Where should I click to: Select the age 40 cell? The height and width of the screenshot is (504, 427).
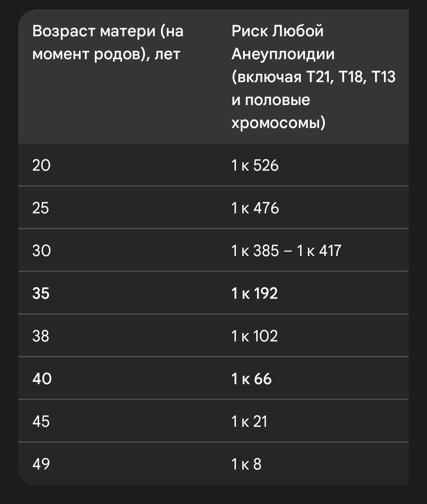coord(42,379)
